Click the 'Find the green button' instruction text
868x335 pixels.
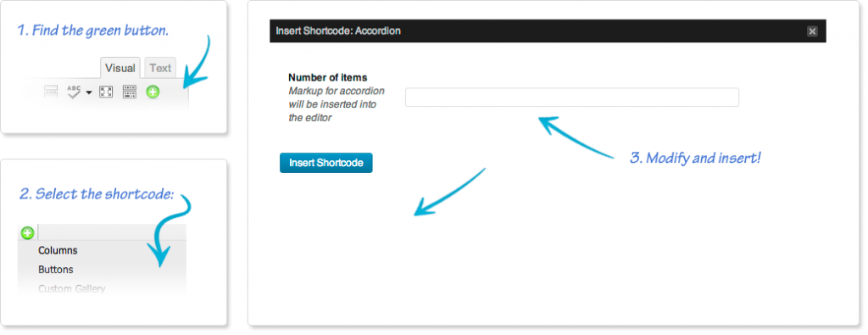93,31
